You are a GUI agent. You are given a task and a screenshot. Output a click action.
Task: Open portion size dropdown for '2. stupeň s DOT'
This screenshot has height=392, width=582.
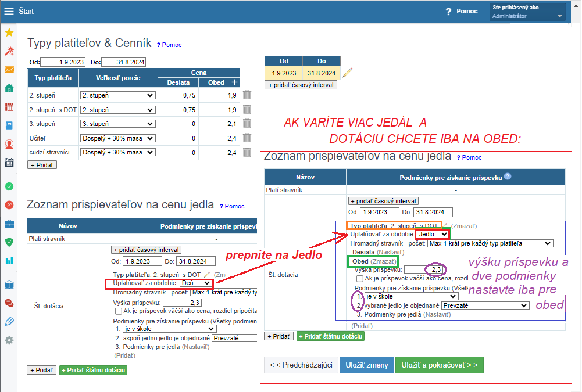pos(118,110)
